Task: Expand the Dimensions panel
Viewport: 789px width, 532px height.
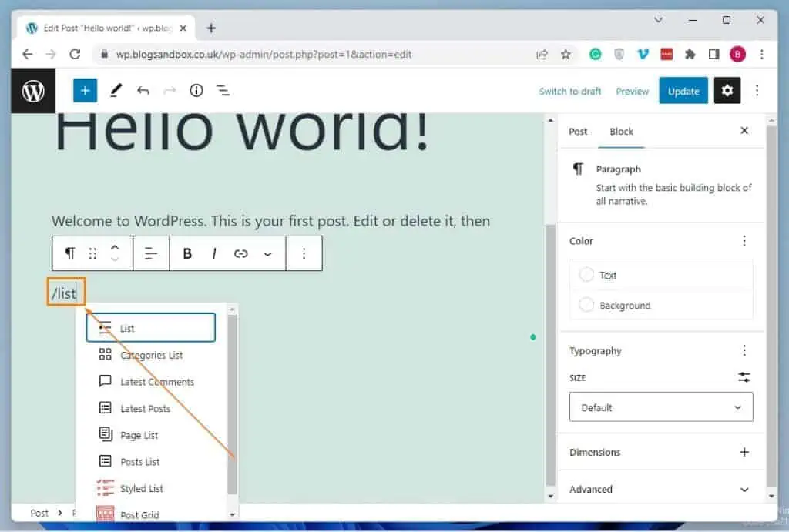Action: click(x=744, y=453)
